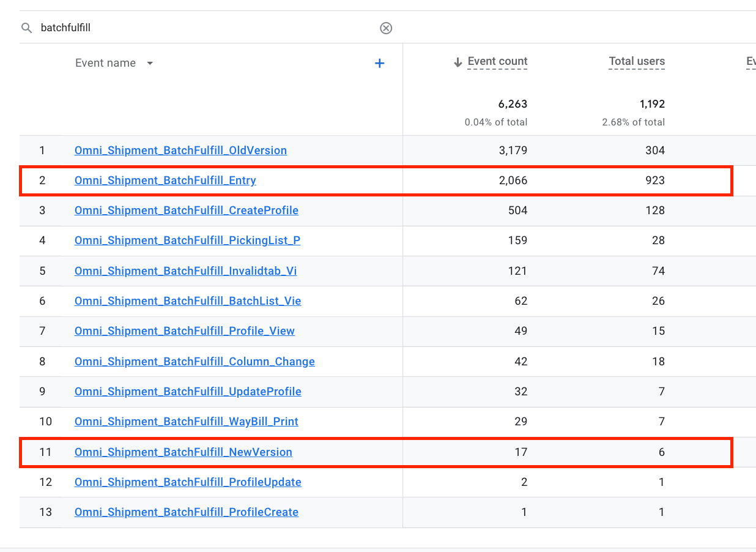
Task: Click total users 923 for Entry
Action: tap(655, 181)
